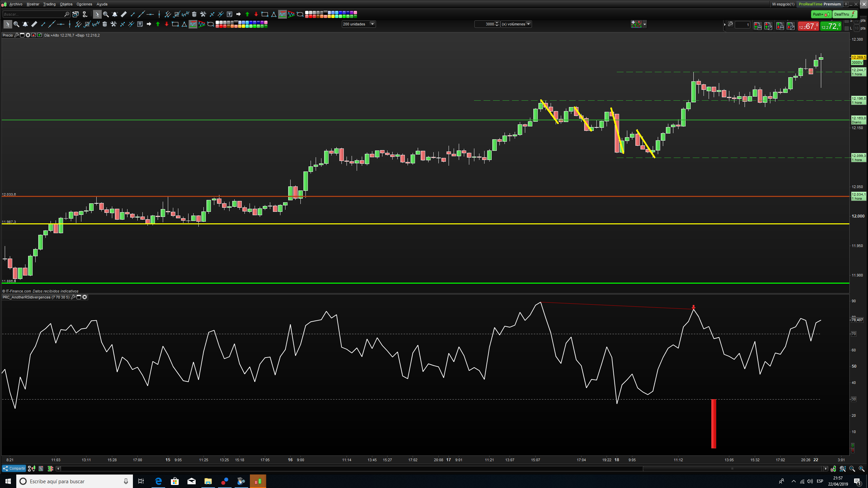Toggle the S stop points checkbox

coord(847,21)
